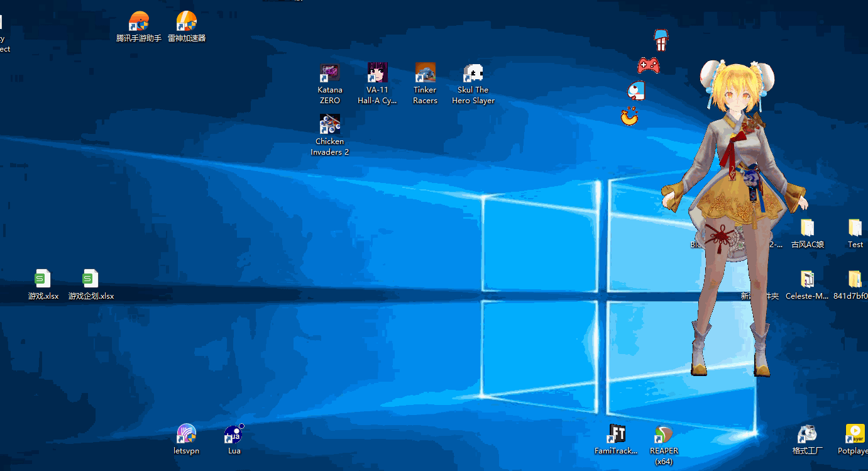
Task: Select the 游戏企划.xlsx spreadsheet file
Action: pos(91,285)
